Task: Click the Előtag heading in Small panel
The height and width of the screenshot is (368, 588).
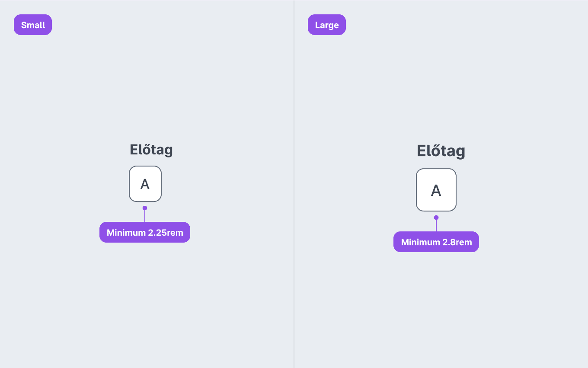Action: (x=151, y=150)
